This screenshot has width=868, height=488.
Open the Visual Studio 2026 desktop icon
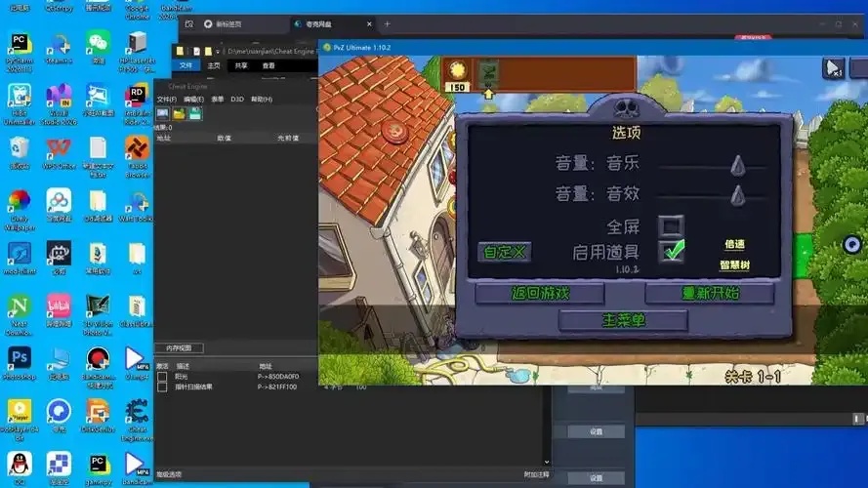pyautogui.click(x=59, y=104)
